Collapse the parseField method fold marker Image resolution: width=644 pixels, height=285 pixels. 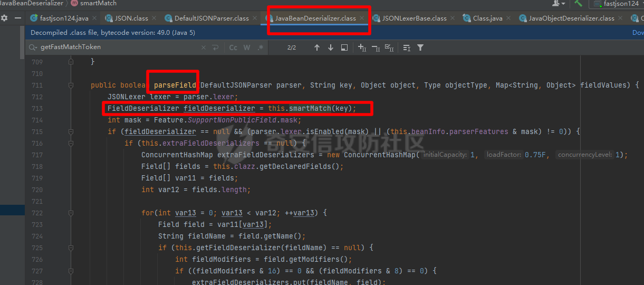70,85
